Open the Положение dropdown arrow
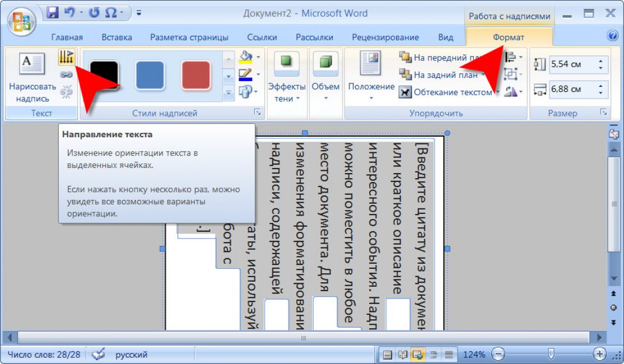Image resolution: width=624 pixels, height=364 pixels. [371, 98]
